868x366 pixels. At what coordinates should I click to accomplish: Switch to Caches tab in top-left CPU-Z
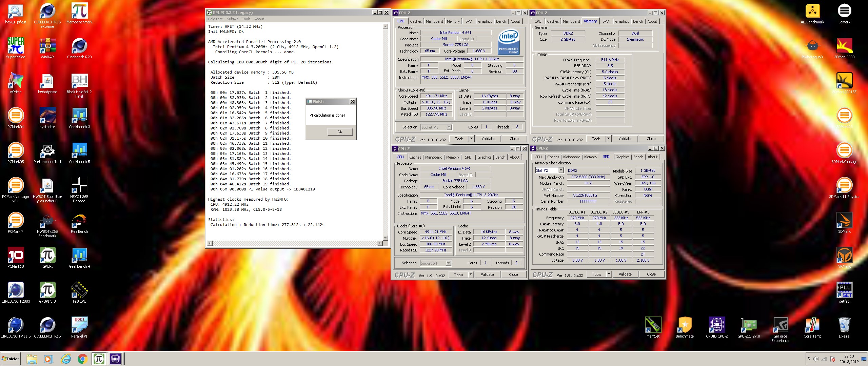(x=416, y=21)
